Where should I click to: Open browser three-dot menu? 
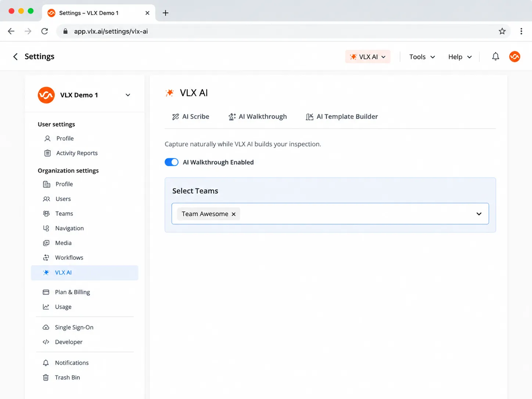pyautogui.click(x=521, y=31)
